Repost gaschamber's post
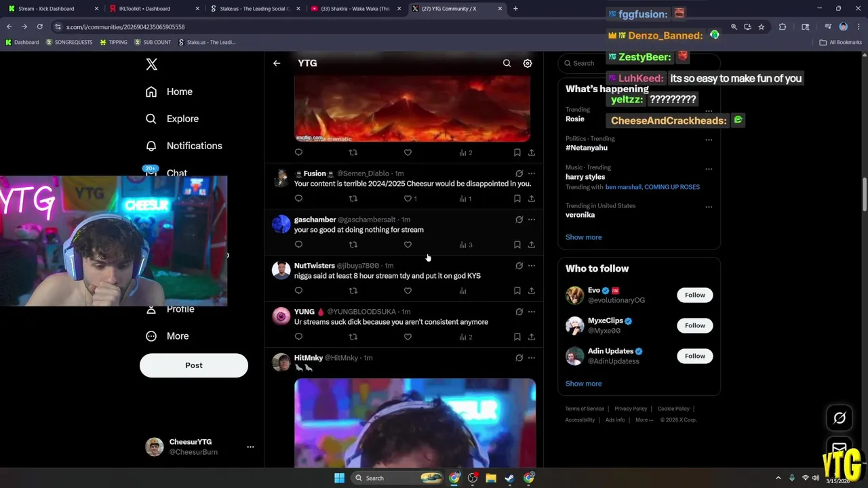Viewport: 868px width, 488px height. click(x=353, y=245)
